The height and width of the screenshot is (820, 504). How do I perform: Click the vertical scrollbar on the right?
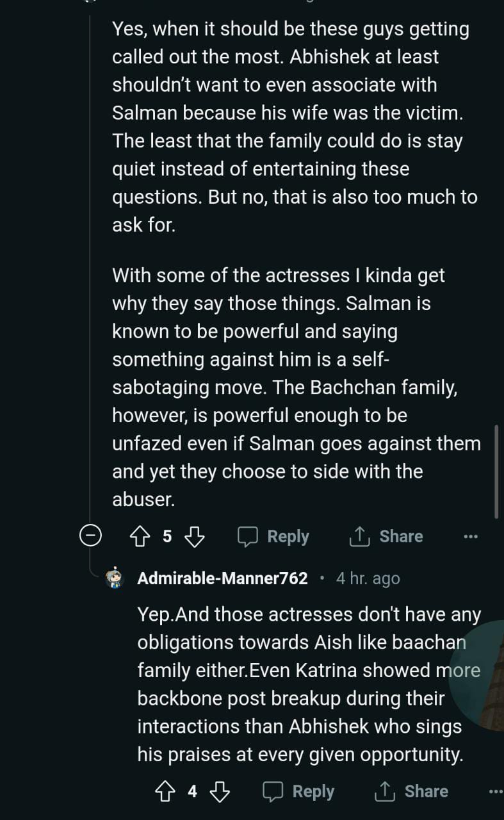coord(497,471)
